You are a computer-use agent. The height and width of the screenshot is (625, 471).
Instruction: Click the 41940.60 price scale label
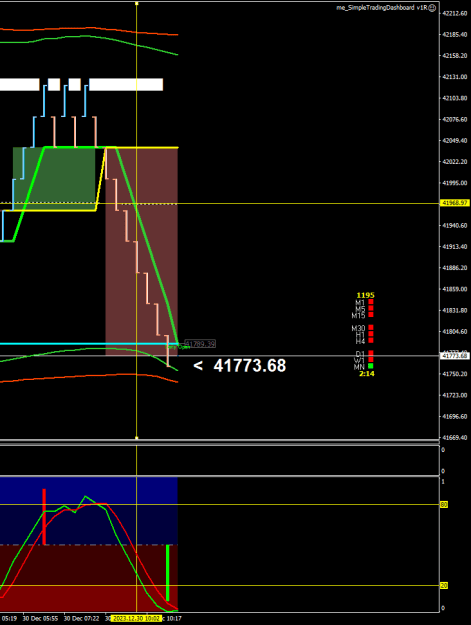click(x=455, y=226)
